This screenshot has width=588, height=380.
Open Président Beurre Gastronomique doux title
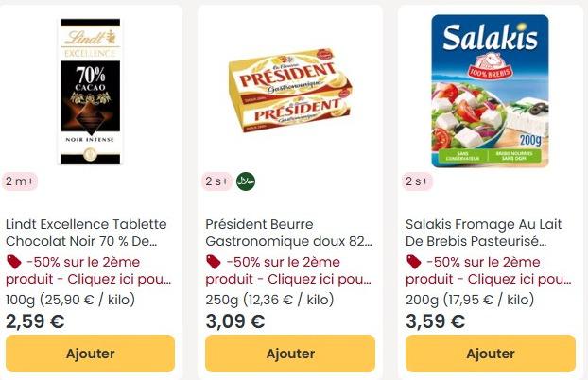[x=288, y=233]
